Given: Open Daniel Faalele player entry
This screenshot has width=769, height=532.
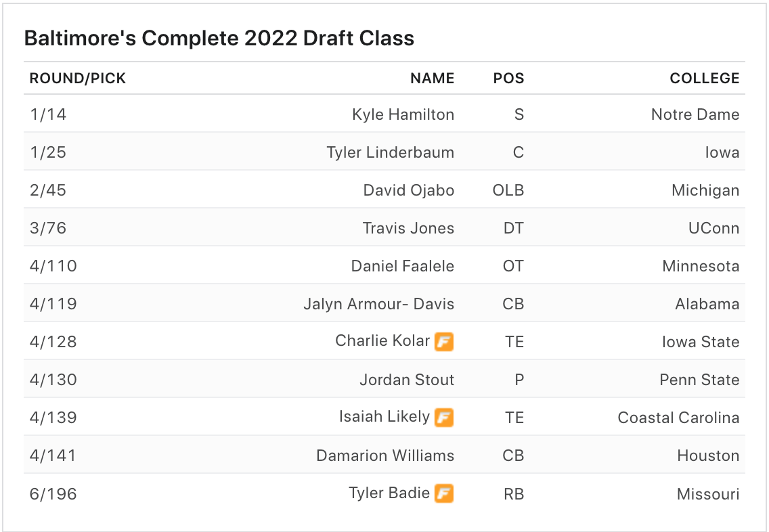Looking at the screenshot, I should pyautogui.click(x=402, y=266).
